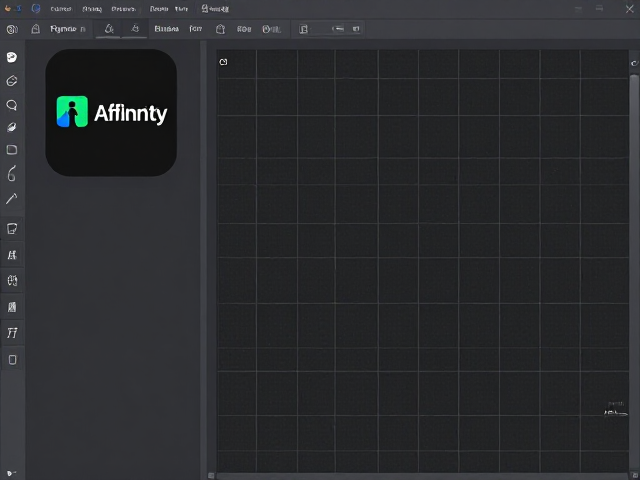Viewport: 640px width, 480px height.
Task: Click the green and blue Affinity logo mark
Action: pos(72,111)
